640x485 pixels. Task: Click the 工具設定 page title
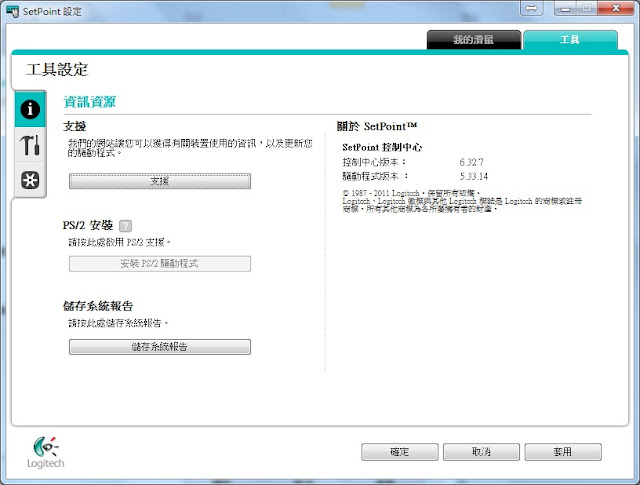57,70
